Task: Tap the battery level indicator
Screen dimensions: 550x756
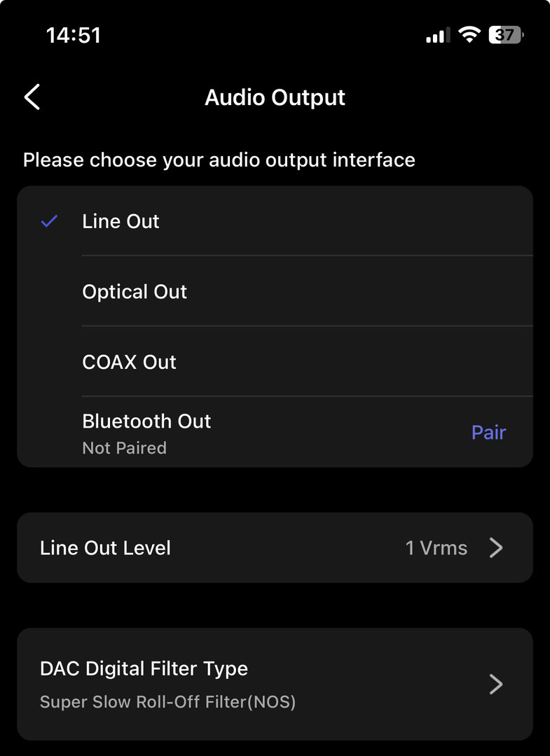Action: pos(506,35)
